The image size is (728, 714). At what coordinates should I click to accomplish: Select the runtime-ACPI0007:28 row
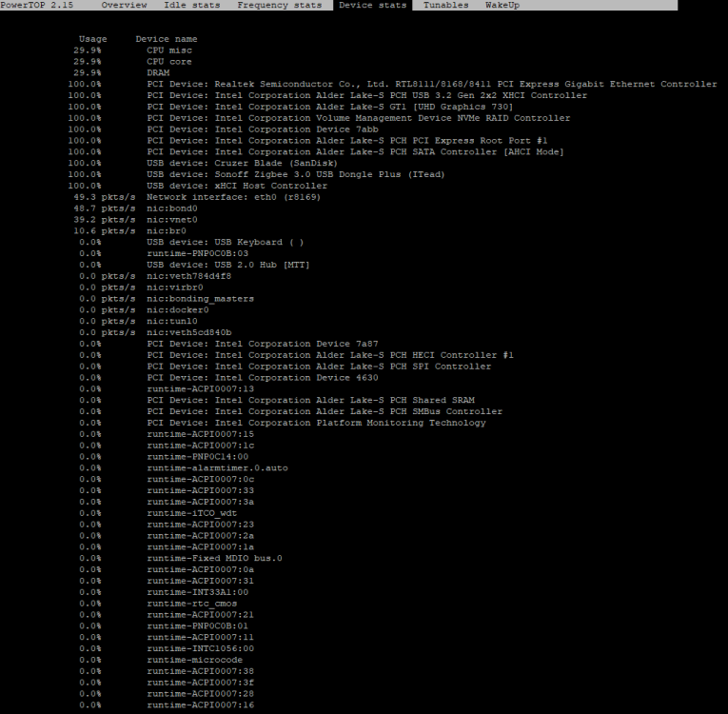pyautogui.click(x=167, y=694)
